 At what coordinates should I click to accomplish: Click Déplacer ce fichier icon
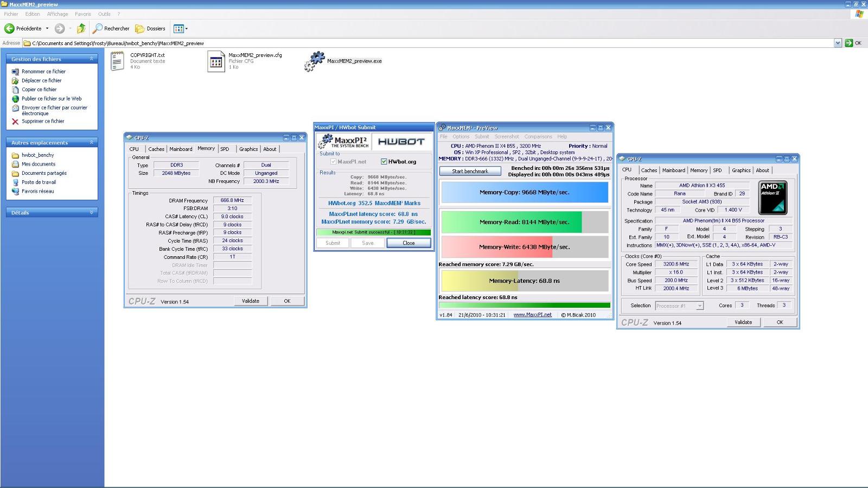15,80
